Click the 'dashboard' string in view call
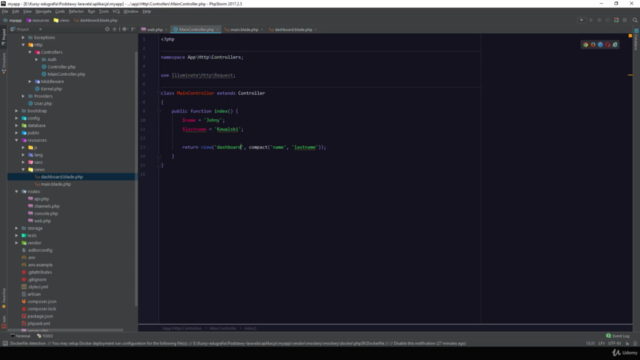The width and height of the screenshot is (640, 360). point(229,147)
